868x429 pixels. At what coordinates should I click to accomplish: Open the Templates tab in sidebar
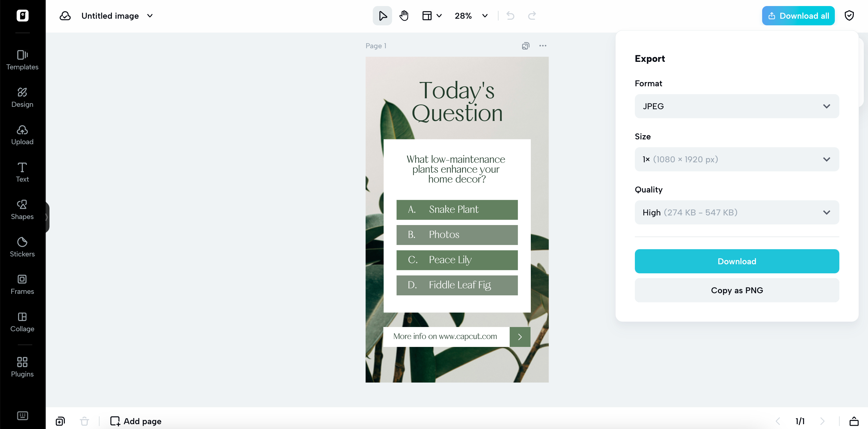pyautogui.click(x=22, y=60)
